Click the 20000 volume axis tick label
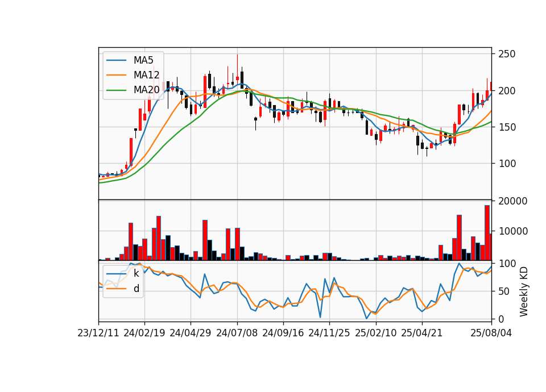The image size is (546, 392). click(x=512, y=201)
